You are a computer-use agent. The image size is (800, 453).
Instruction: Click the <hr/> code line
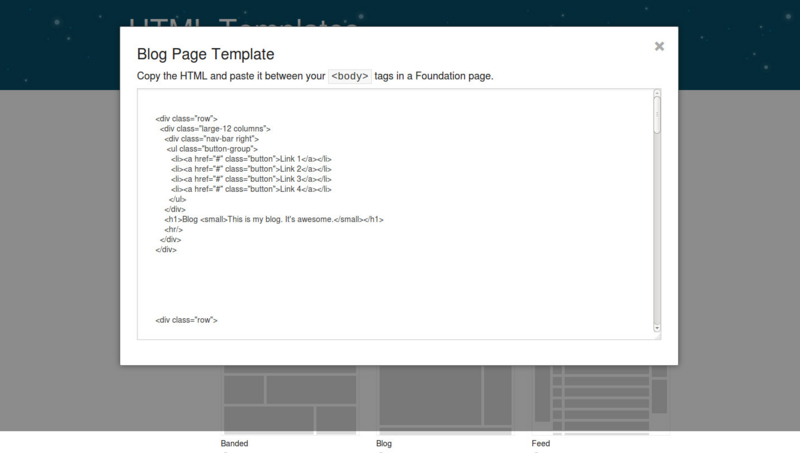[173, 230]
